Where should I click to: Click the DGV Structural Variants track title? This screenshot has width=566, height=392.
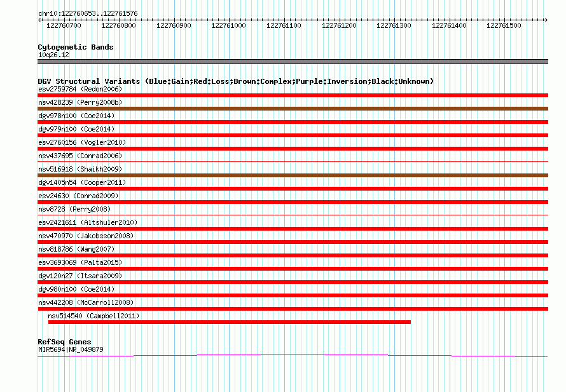236,81
